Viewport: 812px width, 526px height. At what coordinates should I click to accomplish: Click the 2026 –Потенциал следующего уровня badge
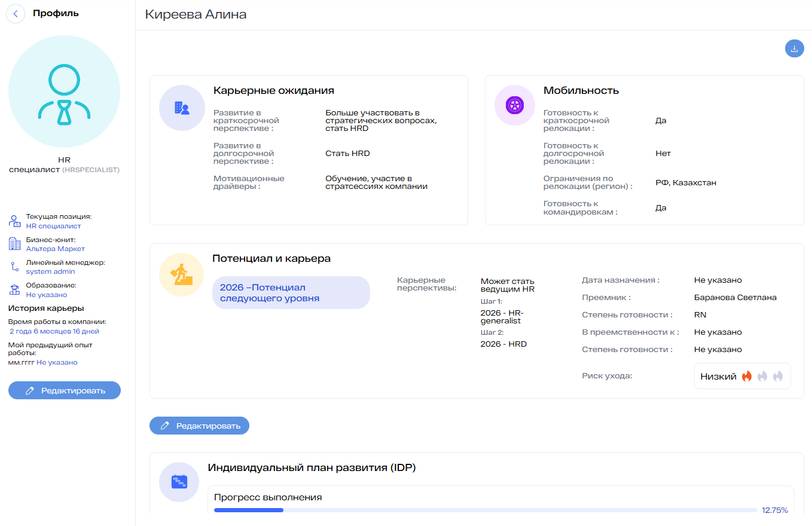pos(291,293)
